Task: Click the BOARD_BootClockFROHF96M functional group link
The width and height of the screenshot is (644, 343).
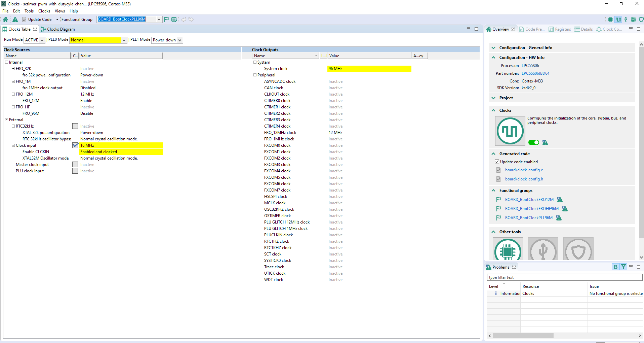Action: pyautogui.click(x=531, y=209)
